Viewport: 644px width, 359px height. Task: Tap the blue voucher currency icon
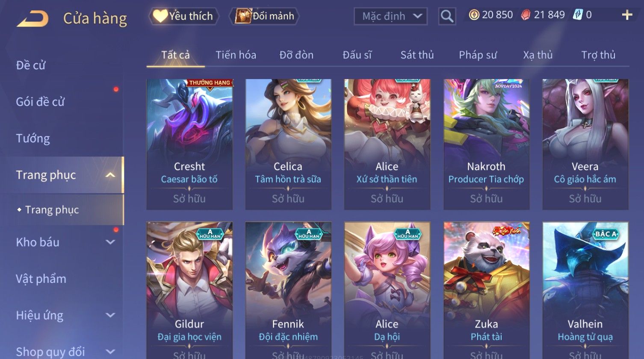[578, 15]
